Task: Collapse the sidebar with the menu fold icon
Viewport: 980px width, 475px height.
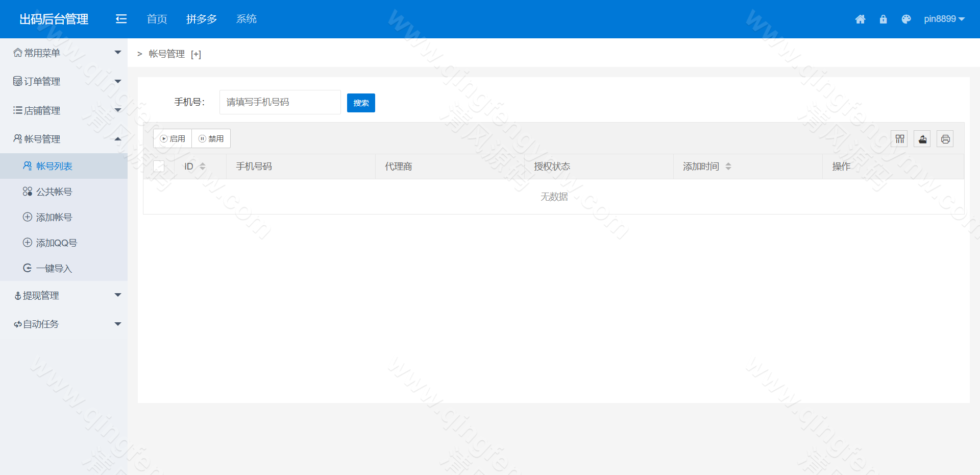Action: 121,19
